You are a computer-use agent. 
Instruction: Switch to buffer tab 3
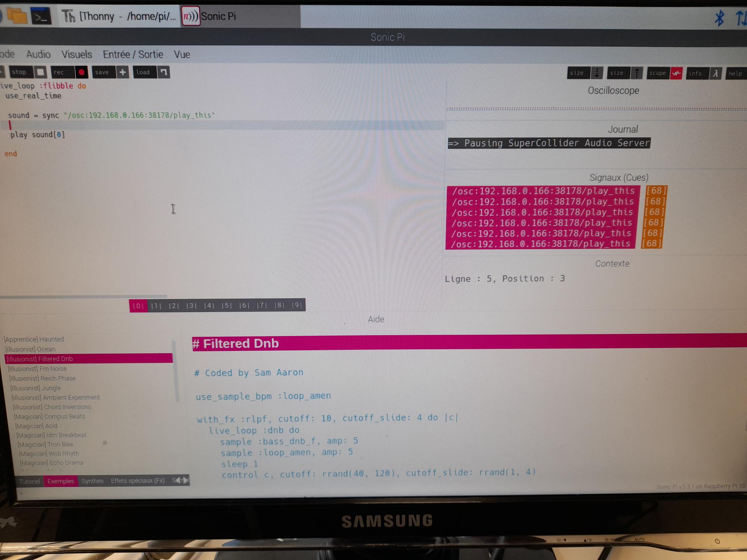click(x=191, y=305)
